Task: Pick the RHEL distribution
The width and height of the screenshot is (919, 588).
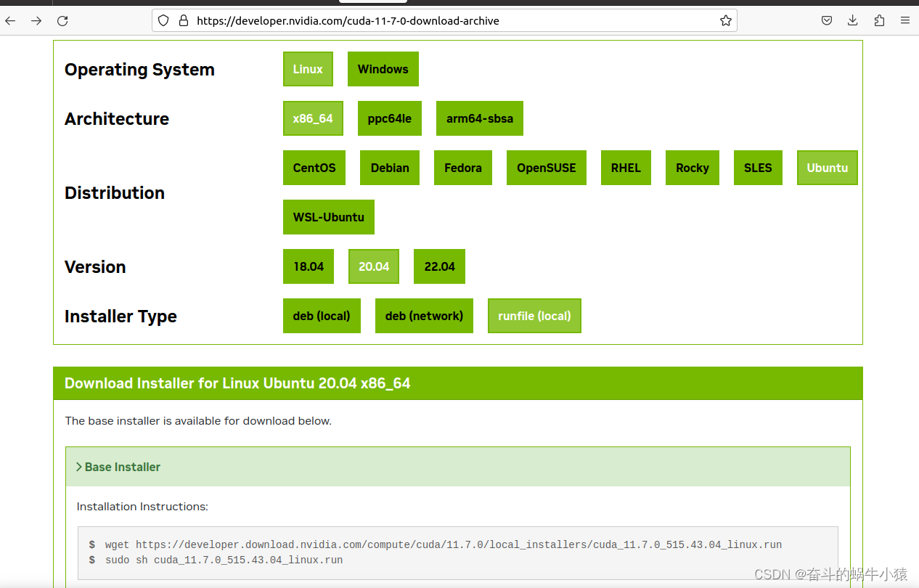Action: click(626, 168)
